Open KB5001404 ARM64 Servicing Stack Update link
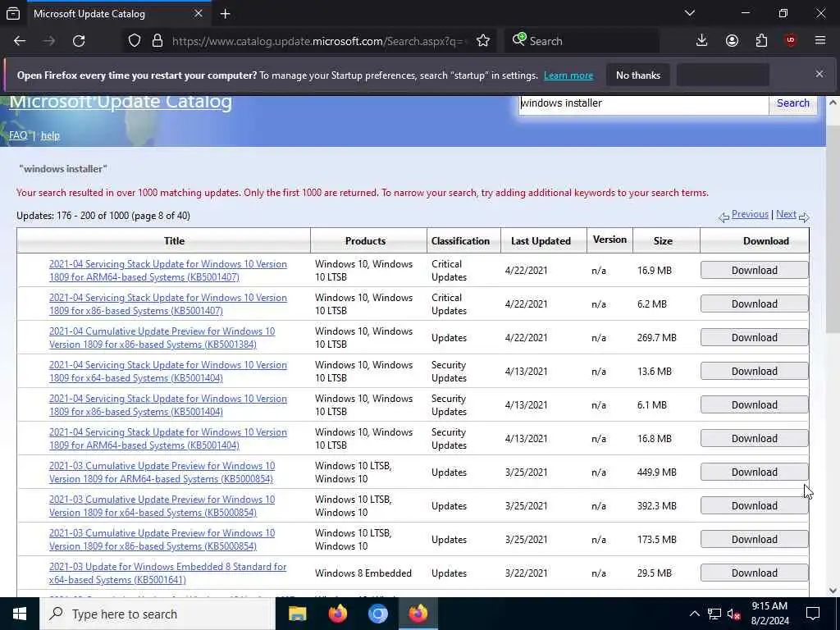Screen dimensions: 840x630 pyautogui.click(x=168, y=439)
